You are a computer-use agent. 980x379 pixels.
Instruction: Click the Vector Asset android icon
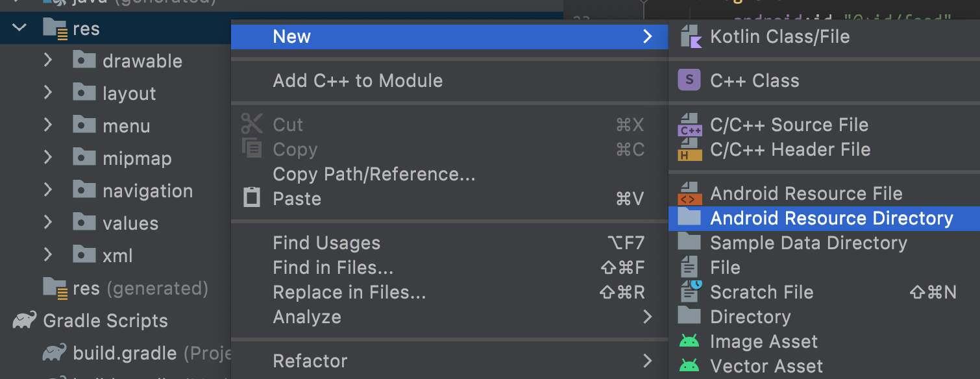689,366
